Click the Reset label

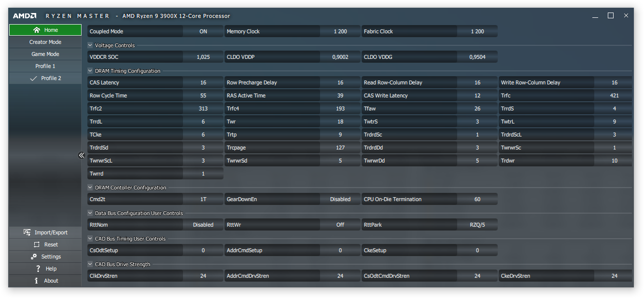[x=51, y=244]
